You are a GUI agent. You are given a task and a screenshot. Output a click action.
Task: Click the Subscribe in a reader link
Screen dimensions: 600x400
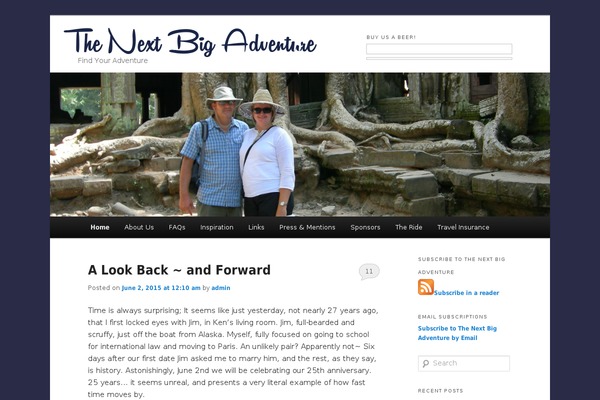click(x=466, y=293)
